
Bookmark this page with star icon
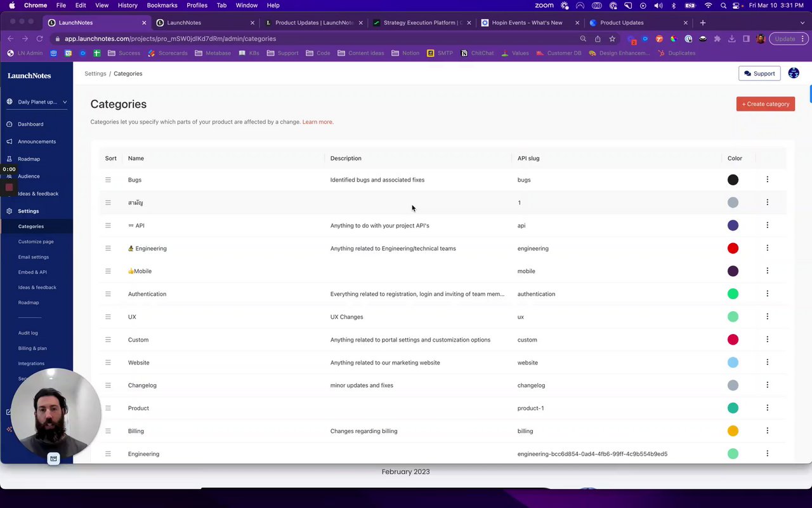click(612, 39)
